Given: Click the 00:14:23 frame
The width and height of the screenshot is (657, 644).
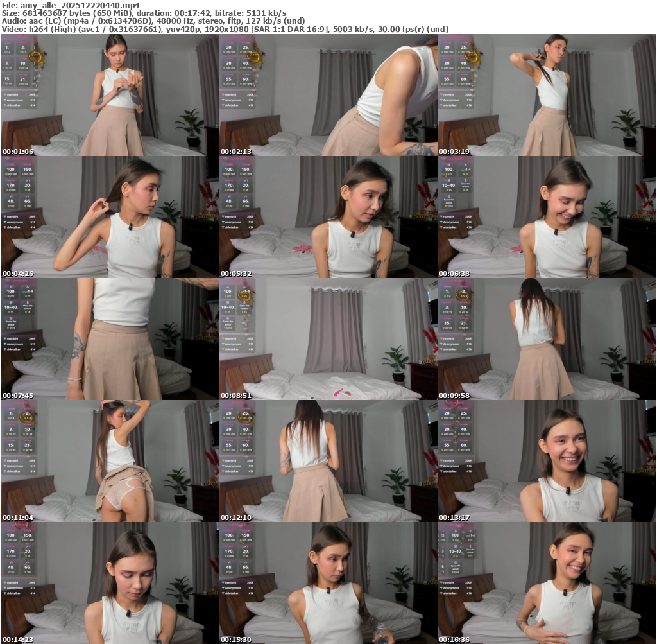Looking at the screenshot, I should [x=110, y=583].
